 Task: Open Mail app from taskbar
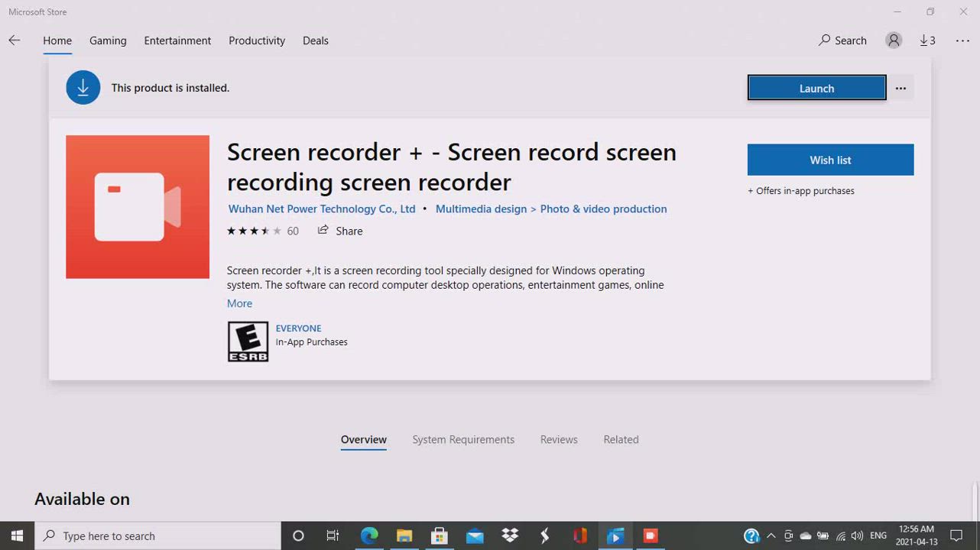click(x=475, y=535)
